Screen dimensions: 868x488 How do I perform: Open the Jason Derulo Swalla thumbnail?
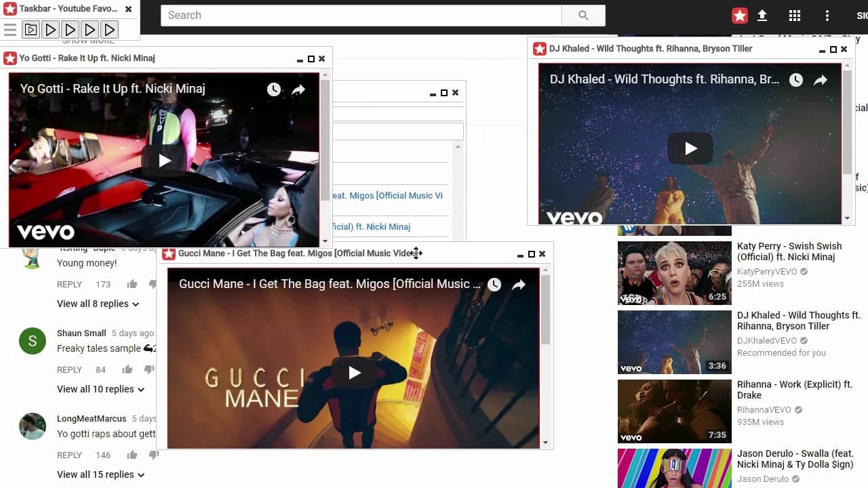(x=675, y=468)
